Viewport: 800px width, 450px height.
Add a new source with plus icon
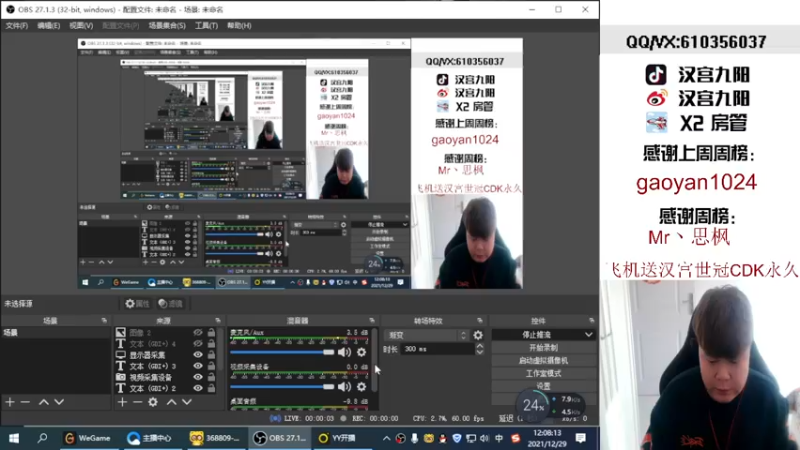[x=122, y=402]
